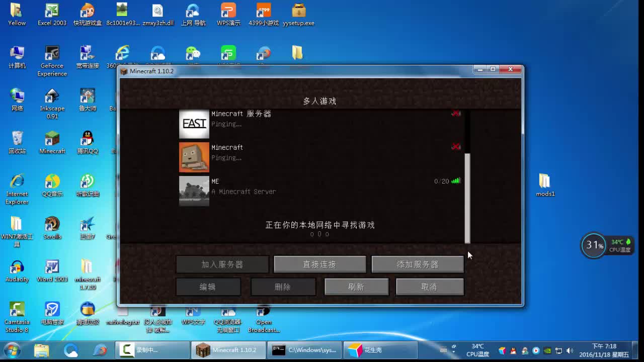Screen dimensions: 644x362
Task: Open the Scrolls desktop shortcut
Action: pyautogui.click(x=52, y=228)
